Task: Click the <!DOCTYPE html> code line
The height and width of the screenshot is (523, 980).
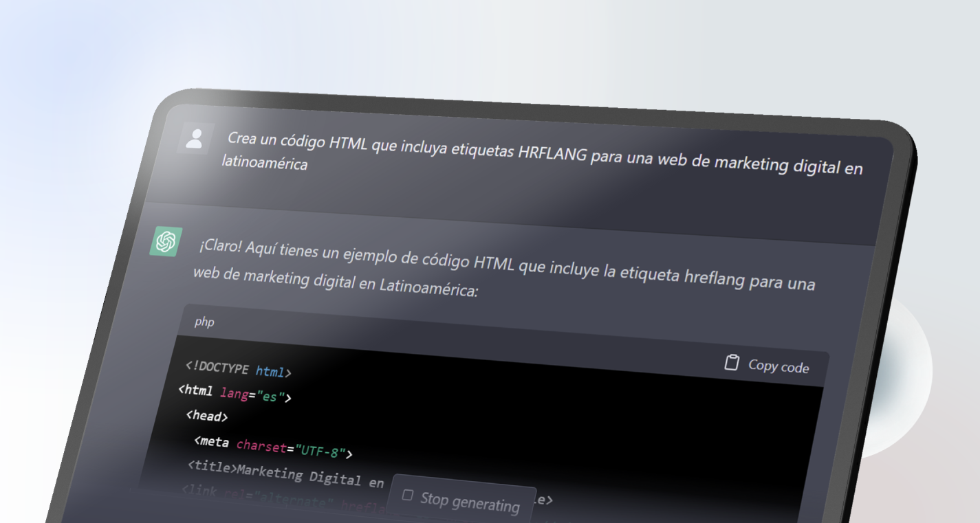Action: (239, 369)
